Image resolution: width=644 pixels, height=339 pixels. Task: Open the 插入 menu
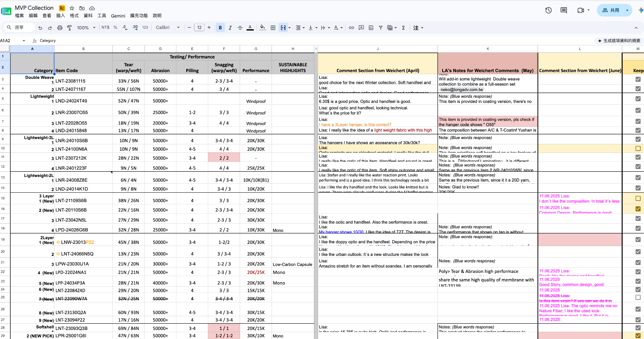(60, 16)
